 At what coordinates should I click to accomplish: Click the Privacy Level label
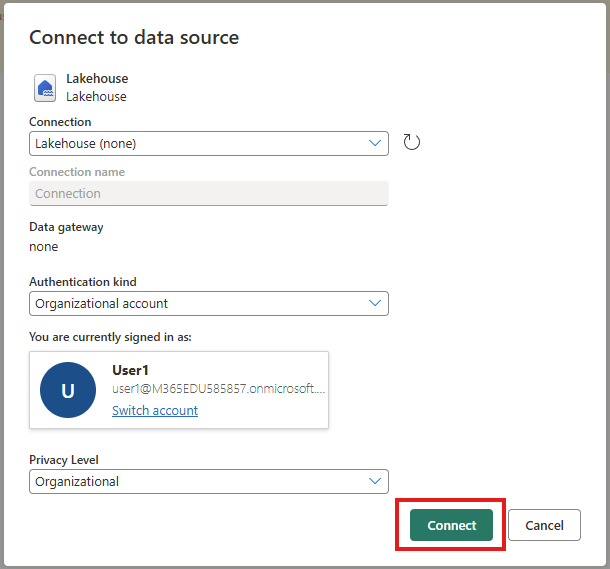64,460
